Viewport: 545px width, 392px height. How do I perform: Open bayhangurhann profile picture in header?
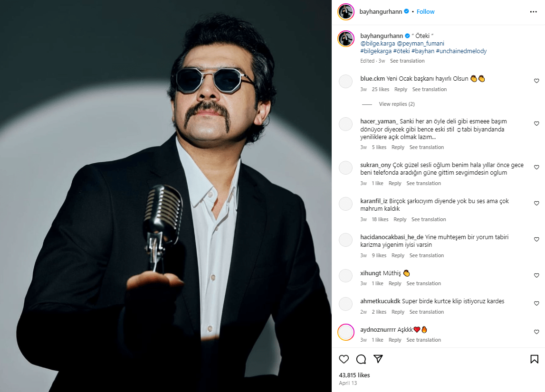click(346, 12)
